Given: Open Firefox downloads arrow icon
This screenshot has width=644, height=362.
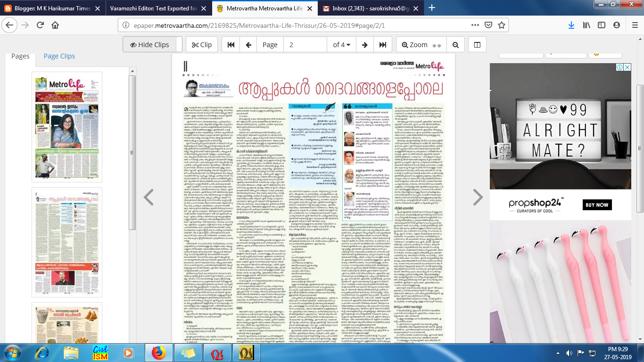Looking at the screenshot, I should point(571,25).
